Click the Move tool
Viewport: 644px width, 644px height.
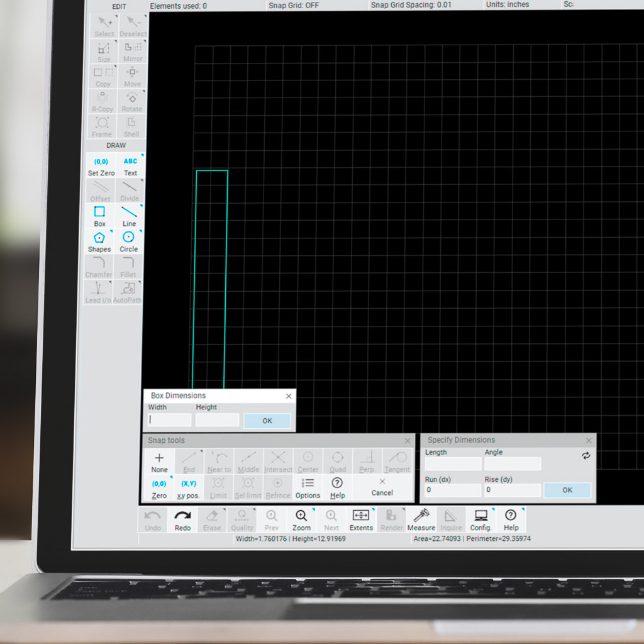pos(132,77)
